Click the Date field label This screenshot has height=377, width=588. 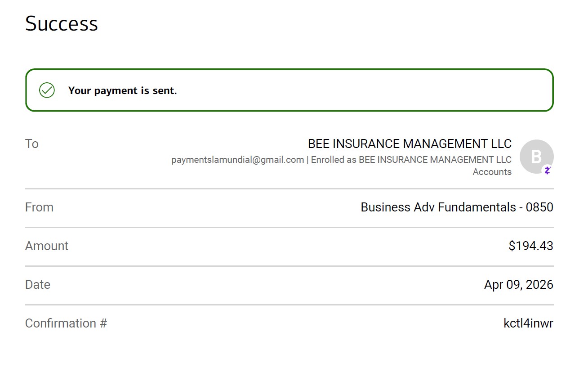[38, 285]
